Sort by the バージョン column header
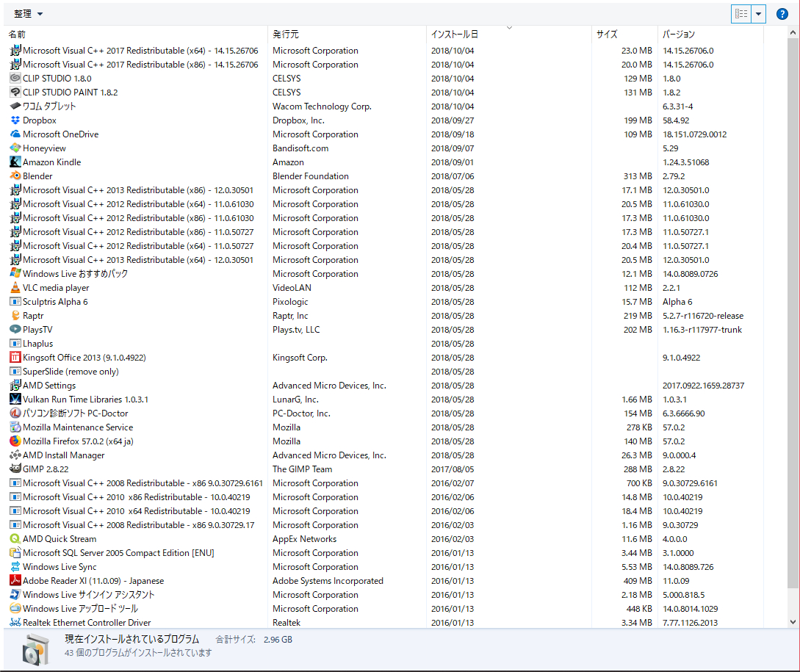Viewport: 800px width, 672px height. [710, 35]
